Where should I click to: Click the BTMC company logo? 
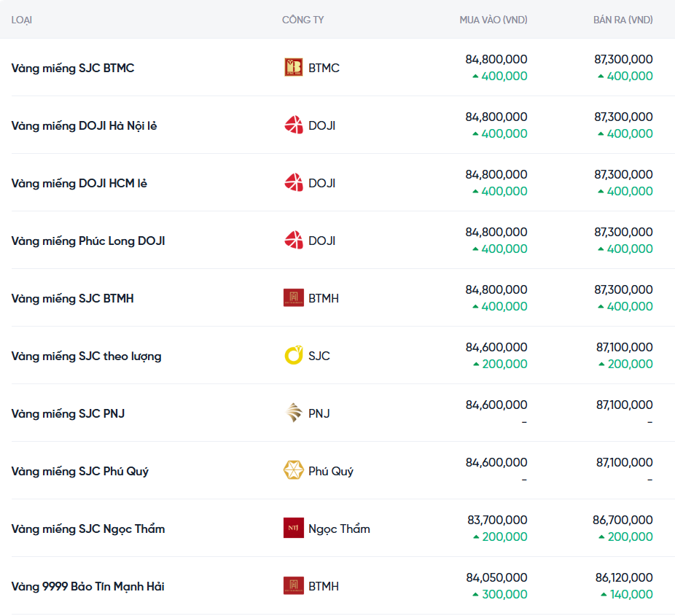pyautogui.click(x=293, y=68)
